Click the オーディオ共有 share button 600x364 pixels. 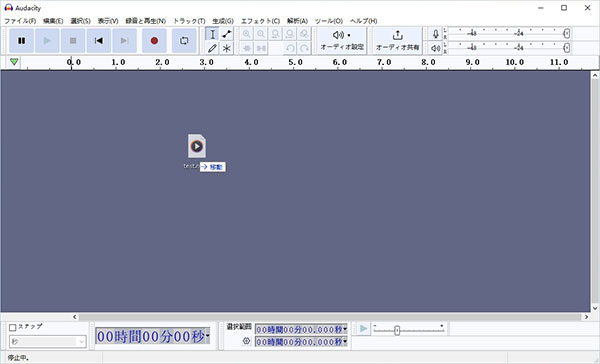click(x=397, y=41)
